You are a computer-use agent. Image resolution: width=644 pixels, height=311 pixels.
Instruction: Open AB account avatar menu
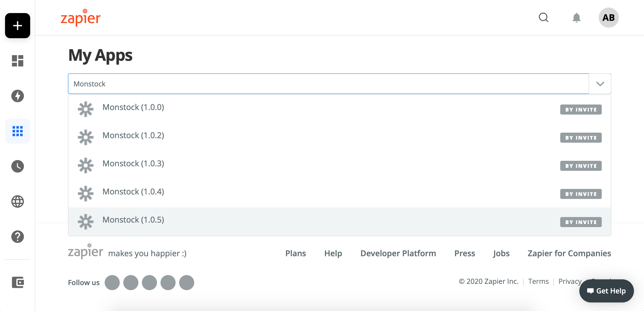pos(609,18)
